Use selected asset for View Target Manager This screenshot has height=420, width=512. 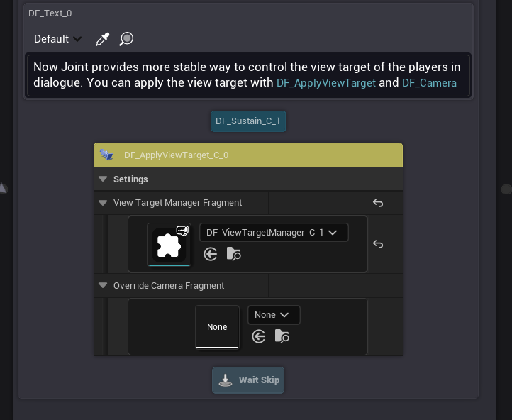click(211, 254)
